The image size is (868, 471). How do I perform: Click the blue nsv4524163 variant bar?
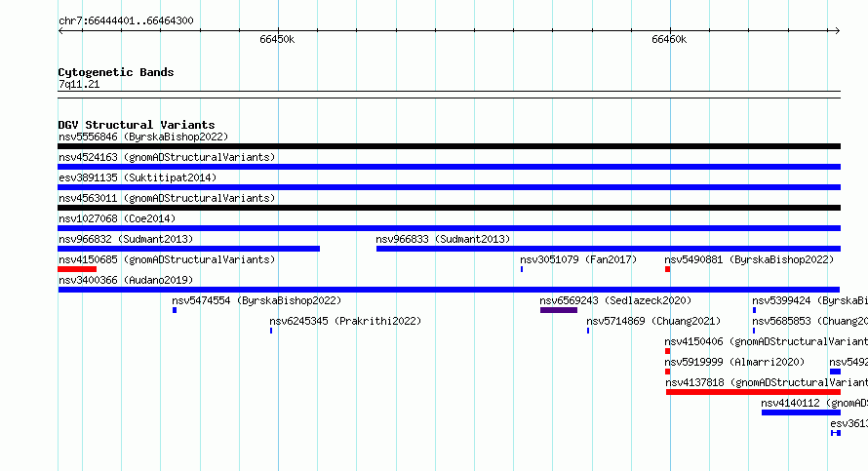point(449,167)
